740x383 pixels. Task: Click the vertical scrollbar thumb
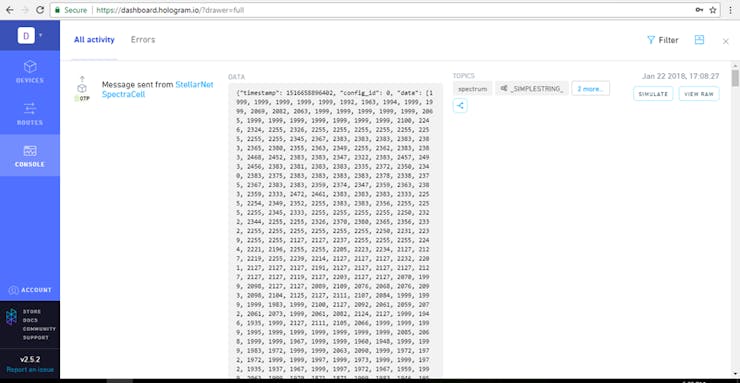pyautogui.click(x=735, y=78)
